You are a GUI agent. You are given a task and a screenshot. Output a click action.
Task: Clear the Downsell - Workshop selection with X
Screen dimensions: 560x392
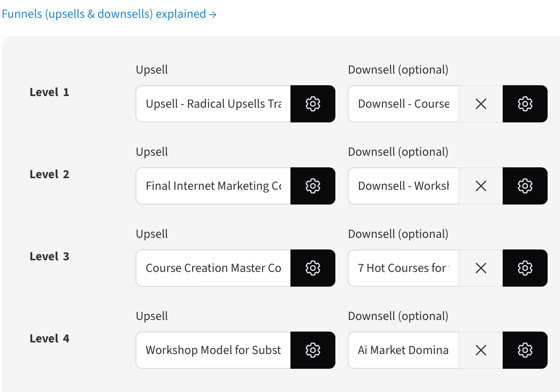pos(481,186)
